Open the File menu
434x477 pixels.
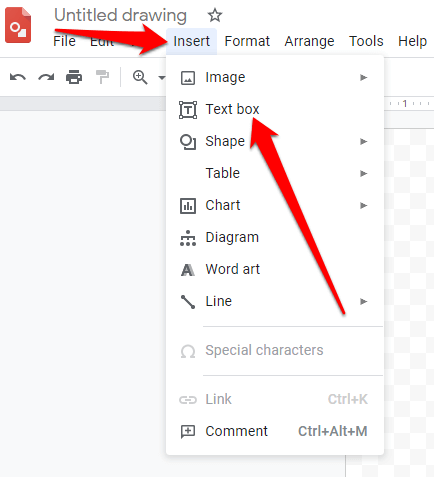[64, 41]
